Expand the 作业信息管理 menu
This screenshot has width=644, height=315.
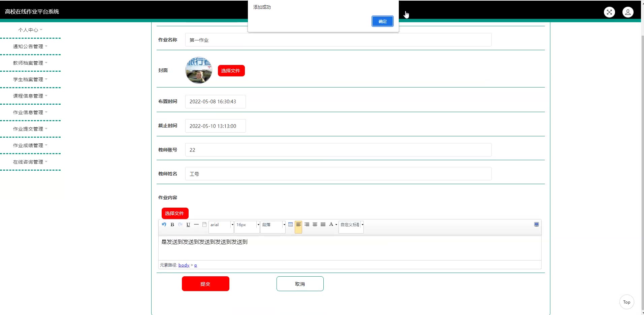tap(30, 112)
